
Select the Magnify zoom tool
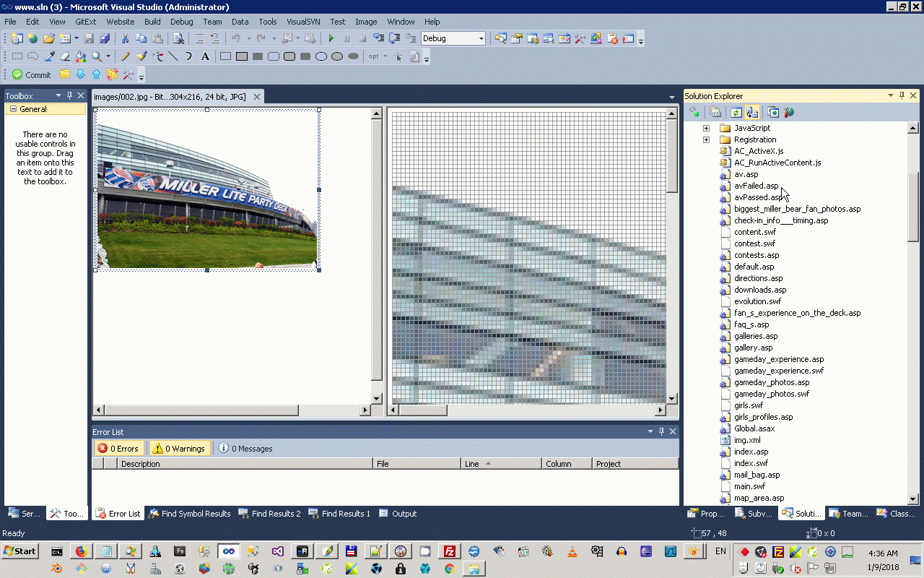point(96,56)
